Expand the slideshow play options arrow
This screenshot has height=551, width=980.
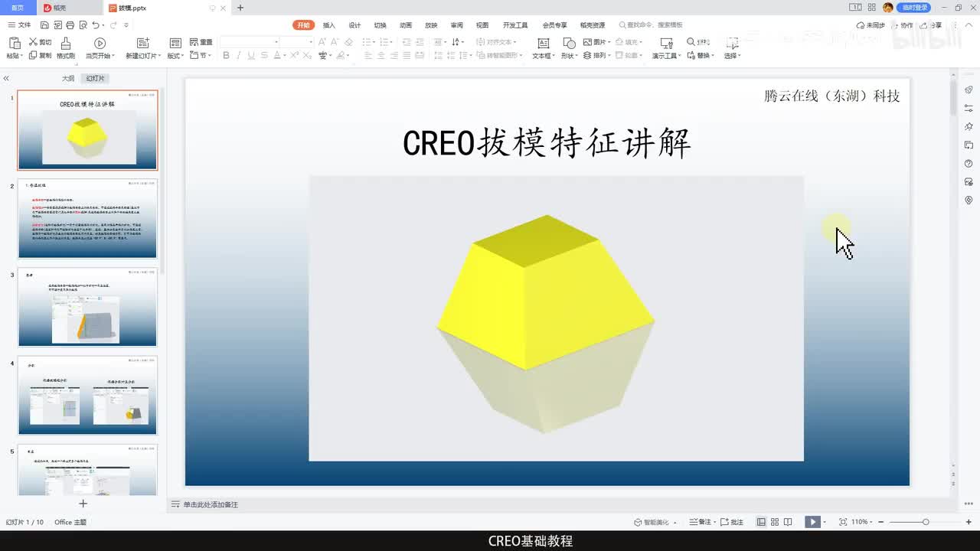coord(825,522)
